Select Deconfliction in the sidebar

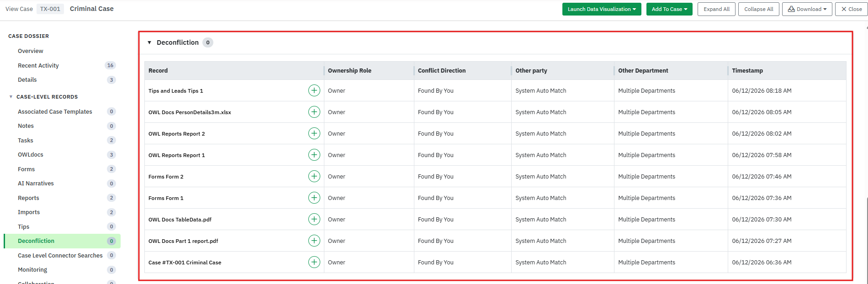62,241
